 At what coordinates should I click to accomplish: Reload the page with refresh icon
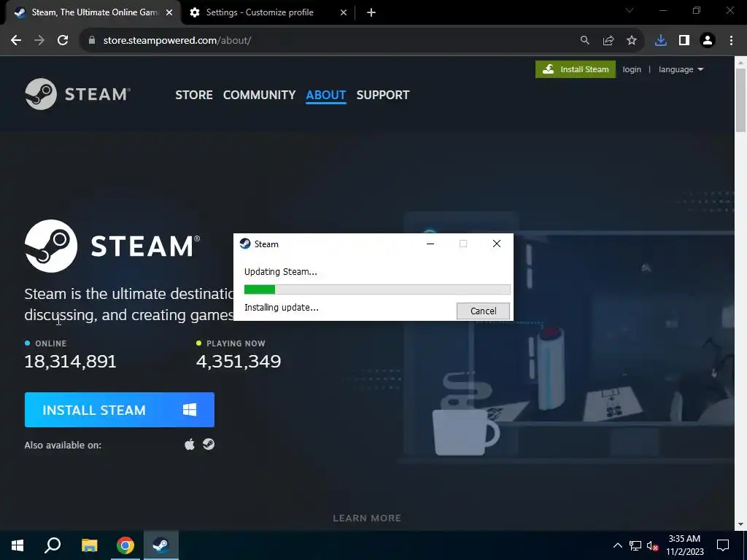coord(63,41)
